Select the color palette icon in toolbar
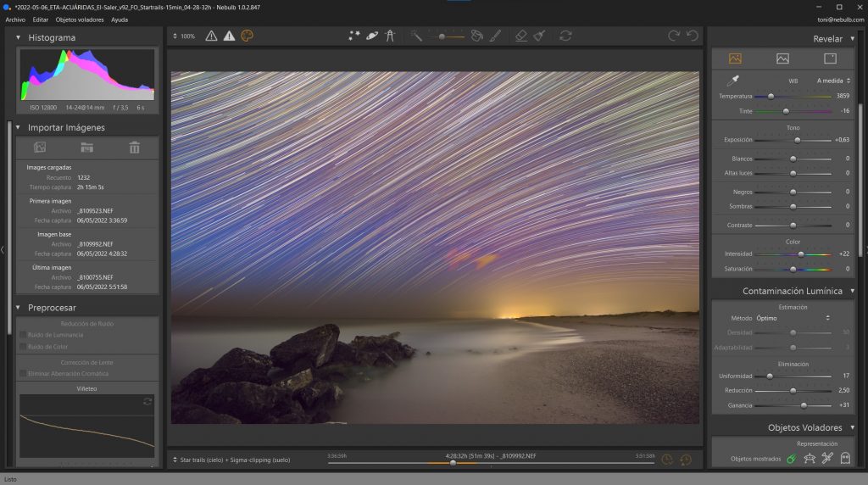The image size is (868, 485). coord(247,36)
